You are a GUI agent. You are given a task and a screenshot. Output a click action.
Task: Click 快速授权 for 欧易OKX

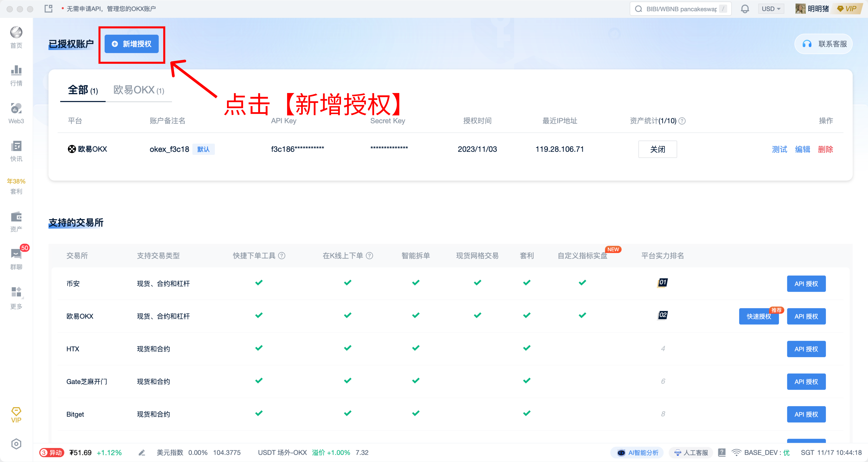758,316
